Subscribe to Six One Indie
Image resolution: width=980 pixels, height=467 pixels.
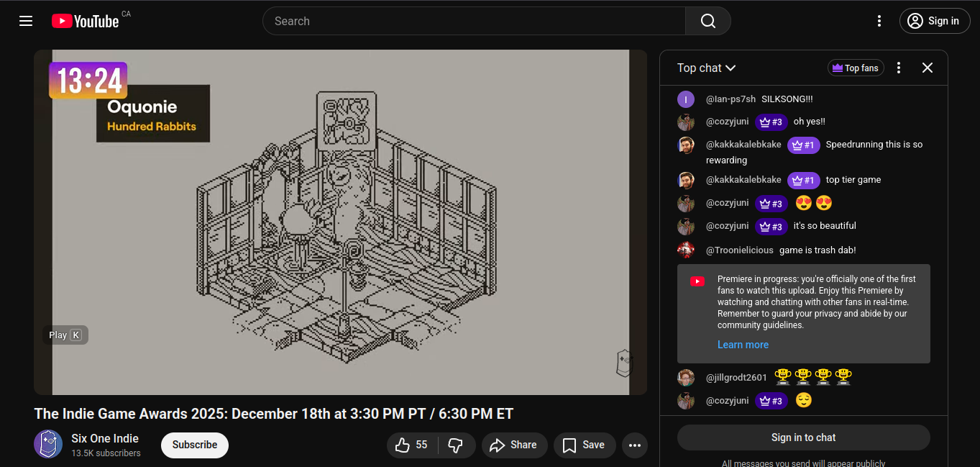(194, 445)
